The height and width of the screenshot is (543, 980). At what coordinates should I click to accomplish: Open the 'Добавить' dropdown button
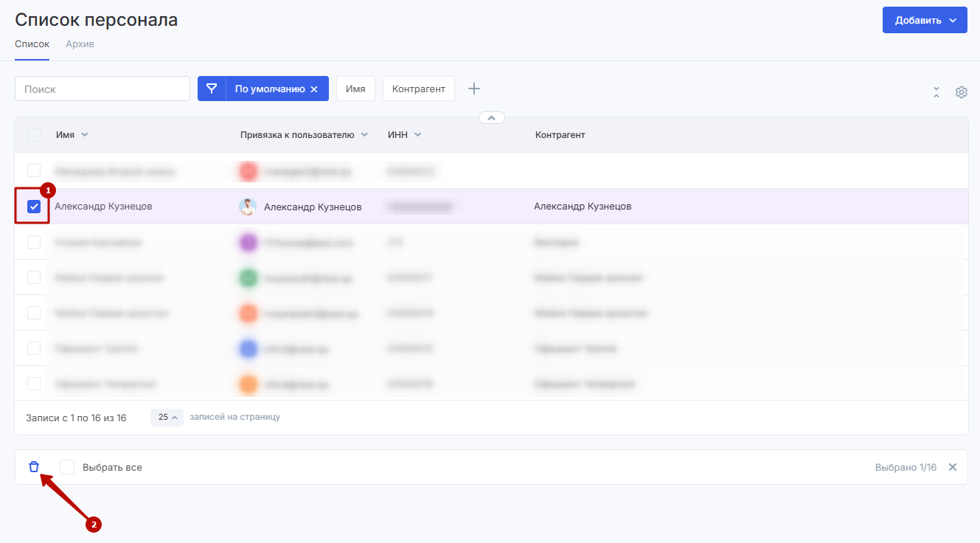pyautogui.click(x=925, y=21)
